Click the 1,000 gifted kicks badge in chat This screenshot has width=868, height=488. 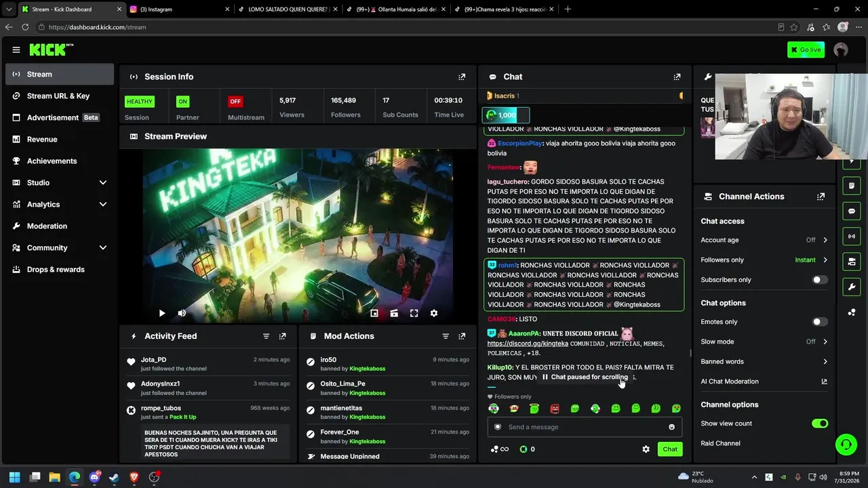pyautogui.click(x=506, y=115)
